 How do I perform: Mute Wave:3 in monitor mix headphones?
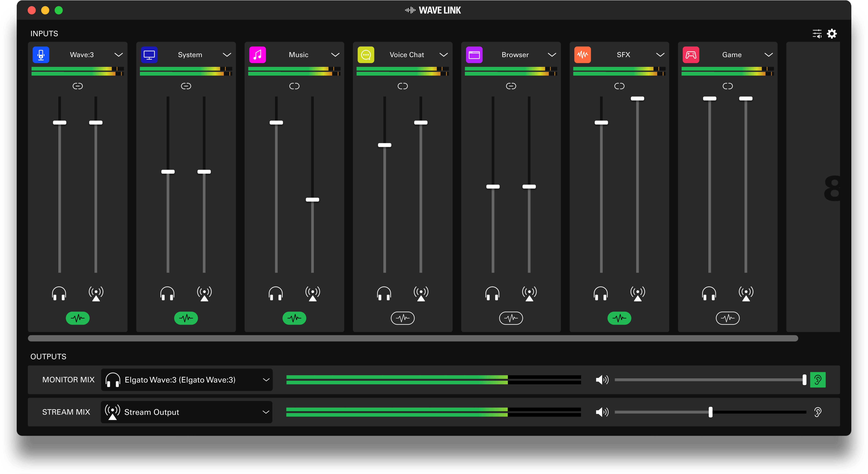[59, 293]
